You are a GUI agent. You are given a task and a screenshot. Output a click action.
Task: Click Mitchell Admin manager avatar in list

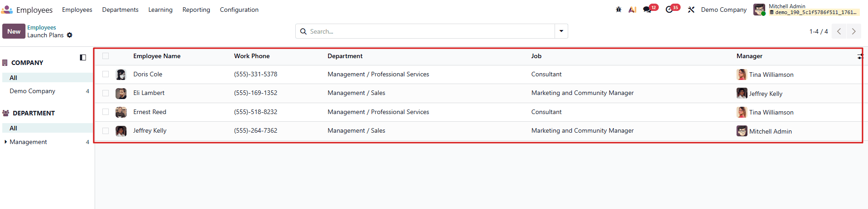(x=742, y=131)
